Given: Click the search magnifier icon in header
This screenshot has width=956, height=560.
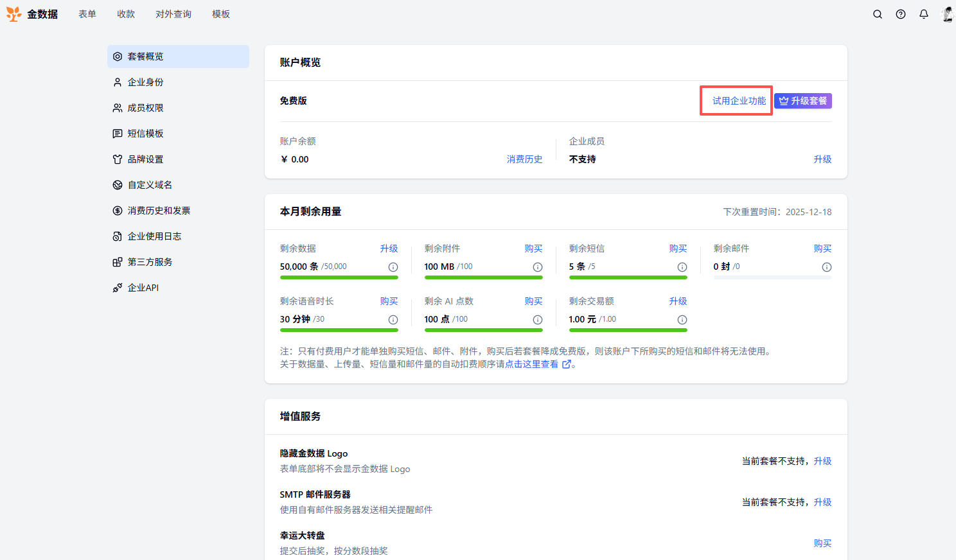Looking at the screenshot, I should point(877,14).
